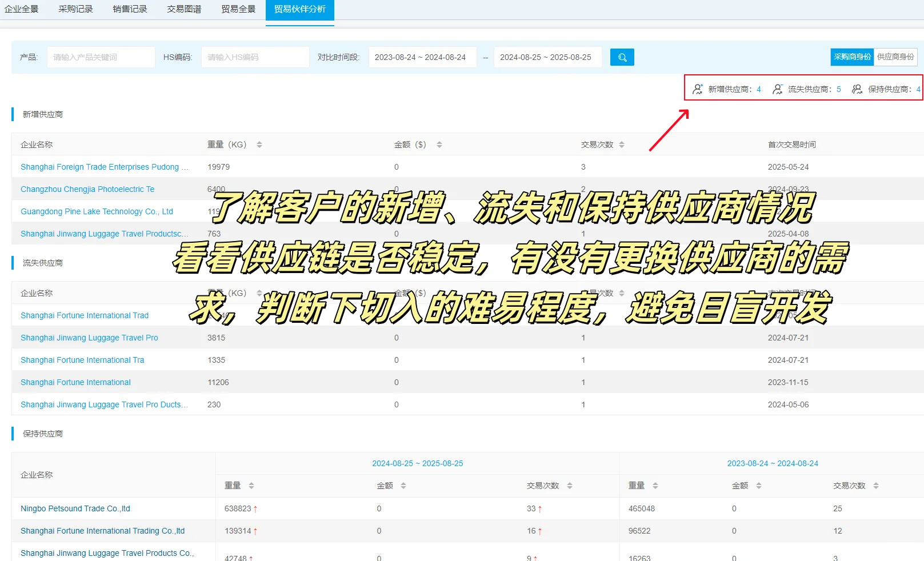Viewport: 924px width, 561px height.
Task: Open the 采购记录 tab
Action: (75, 9)
